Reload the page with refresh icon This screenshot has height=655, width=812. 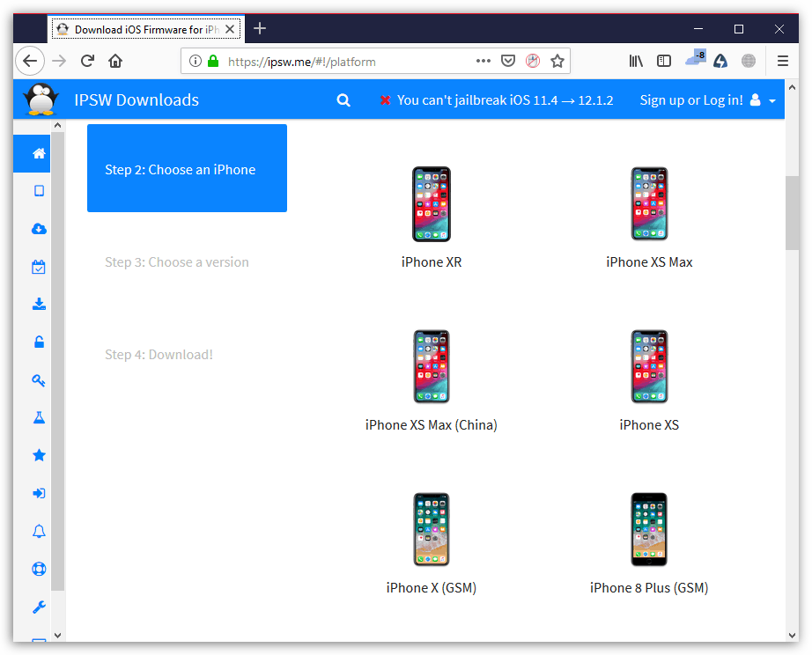(87, 61)
